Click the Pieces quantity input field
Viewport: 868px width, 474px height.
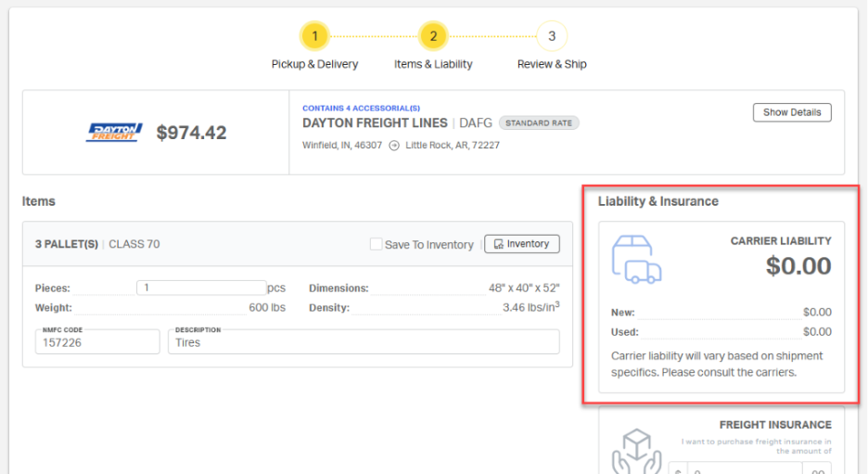[201, 288]
